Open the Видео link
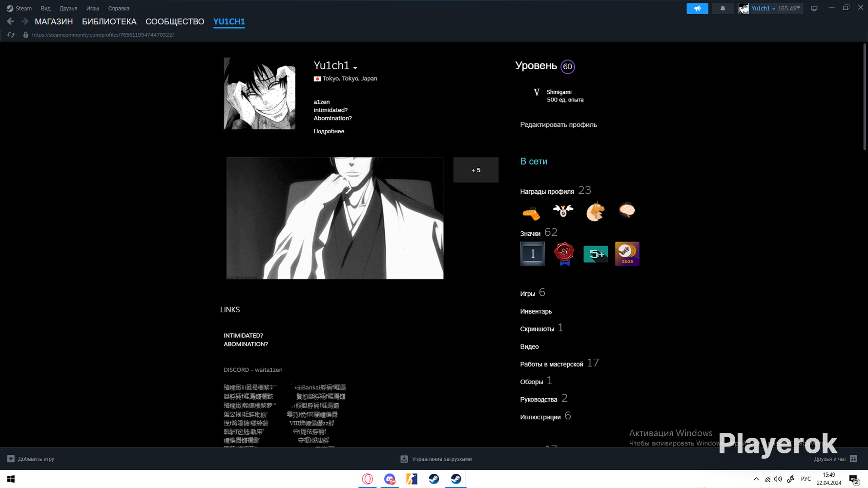Viewport: 868px width, 488px height. point(529,346)
